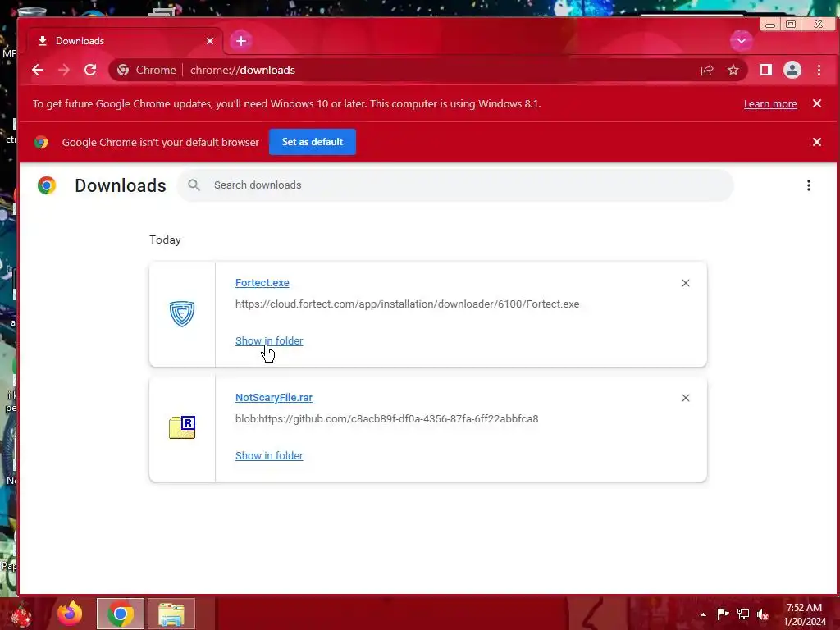
Task: Remove NotScaryFile.rar from the list
Action: tap(685, 398)
